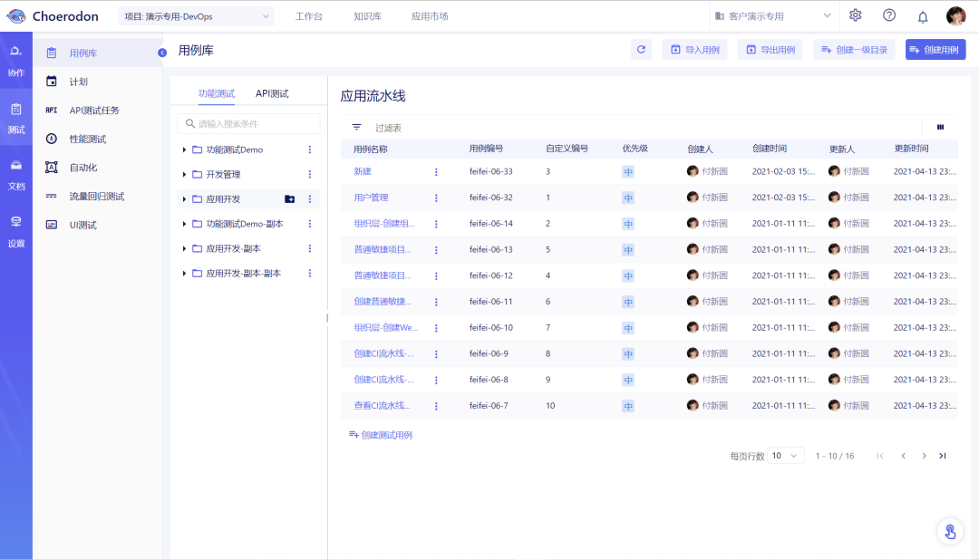Collapse the sidebar using the arrow icon

162,53
